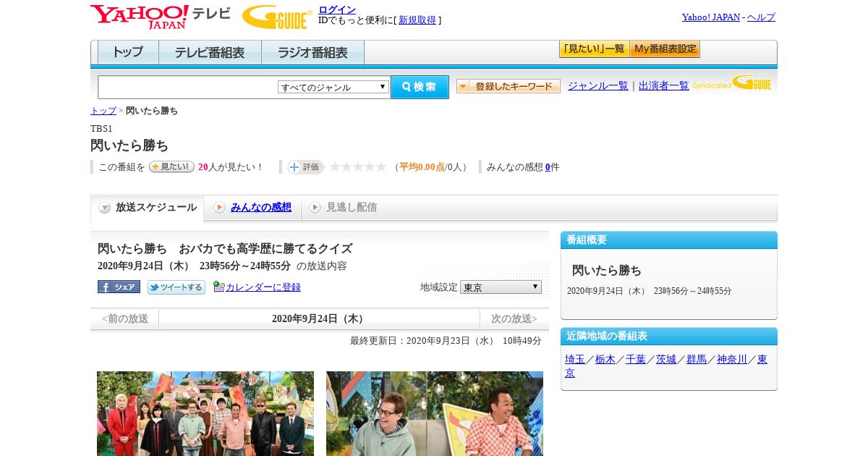Click the Syndicated G-GUIDE logo
This screenshot has height=456, width=868.
[x=731, y=83]
